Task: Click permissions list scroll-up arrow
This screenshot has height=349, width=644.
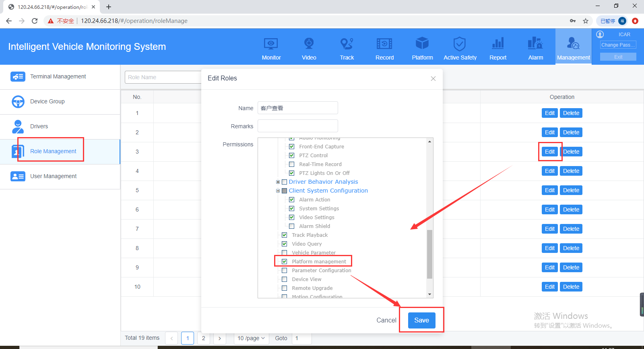Action: coord(430,142)
